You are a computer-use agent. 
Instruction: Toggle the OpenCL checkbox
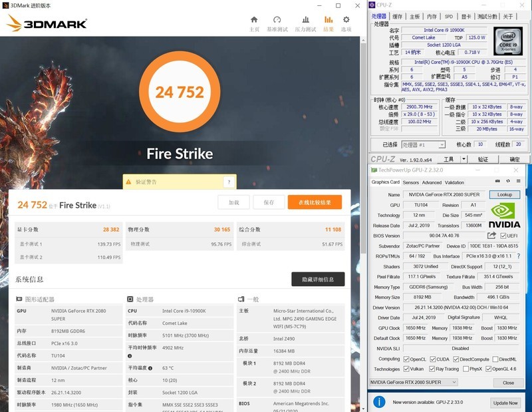[x=406, y=359]
